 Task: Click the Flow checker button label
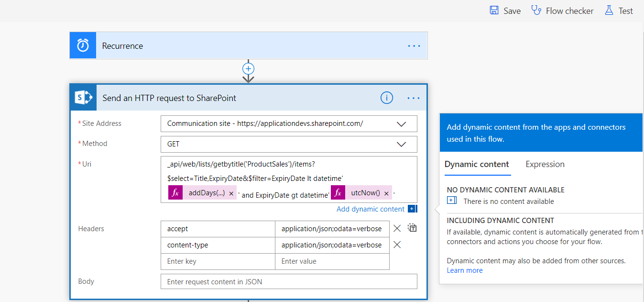pos(570,11)
